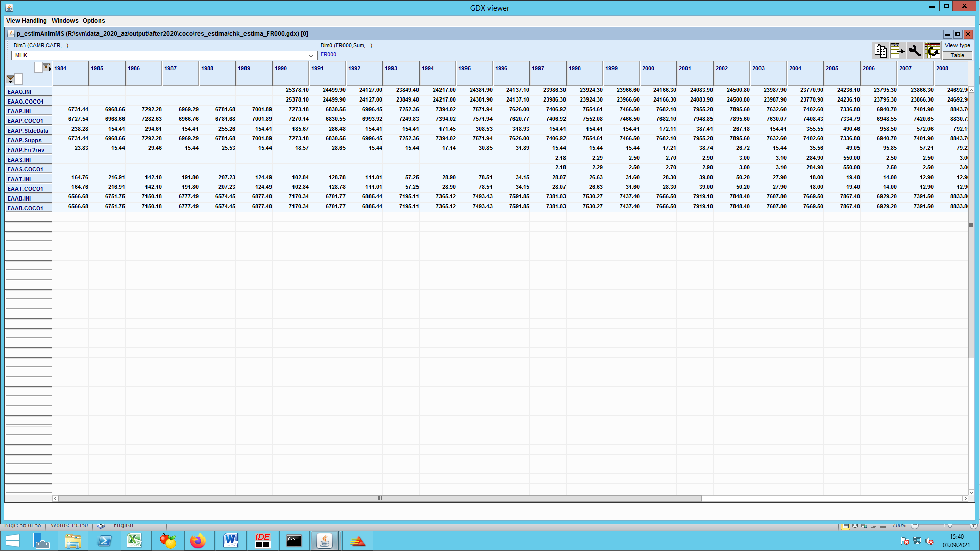
Task: Select the EAAS.COCO1 row header
Action: click(x=29, y=169)
